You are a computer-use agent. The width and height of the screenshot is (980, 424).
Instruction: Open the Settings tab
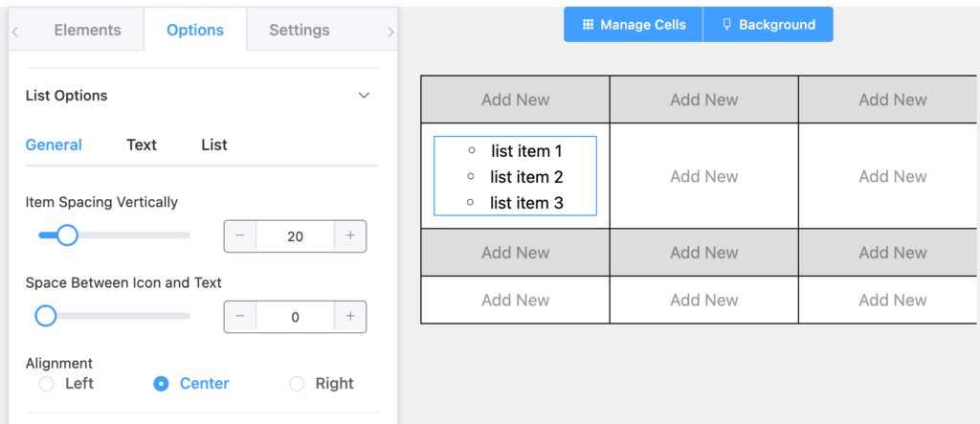[300, 30]
